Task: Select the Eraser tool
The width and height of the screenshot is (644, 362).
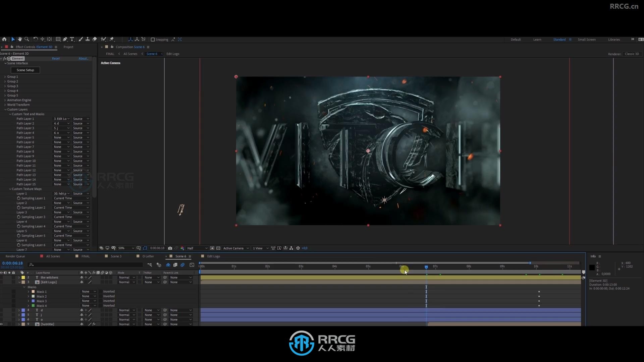Action: click(95, 39)
